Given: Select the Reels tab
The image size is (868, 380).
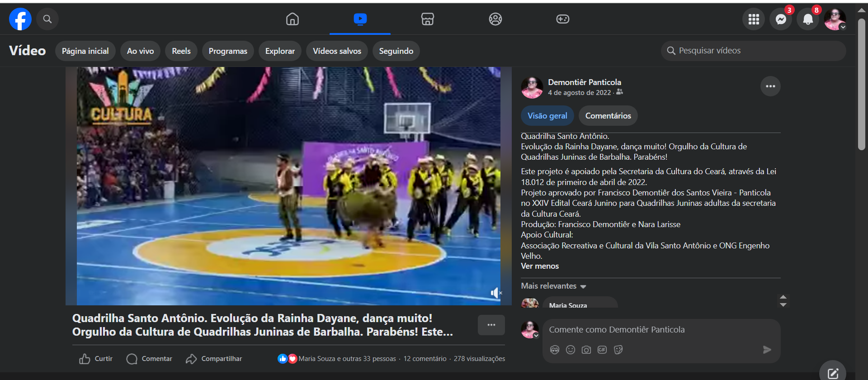Looking at the screenshot, I should (181, 51).
